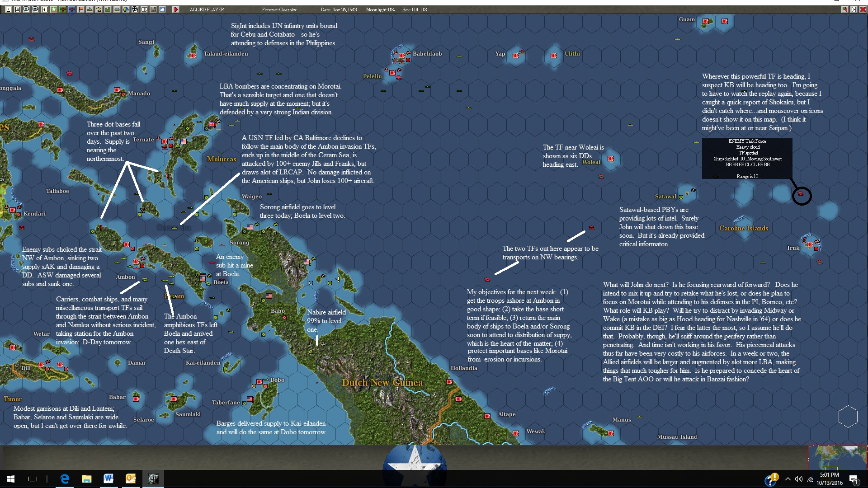The image size is (868, 488).
Task: Open the volume control in the tray
Action: (799, 479)
